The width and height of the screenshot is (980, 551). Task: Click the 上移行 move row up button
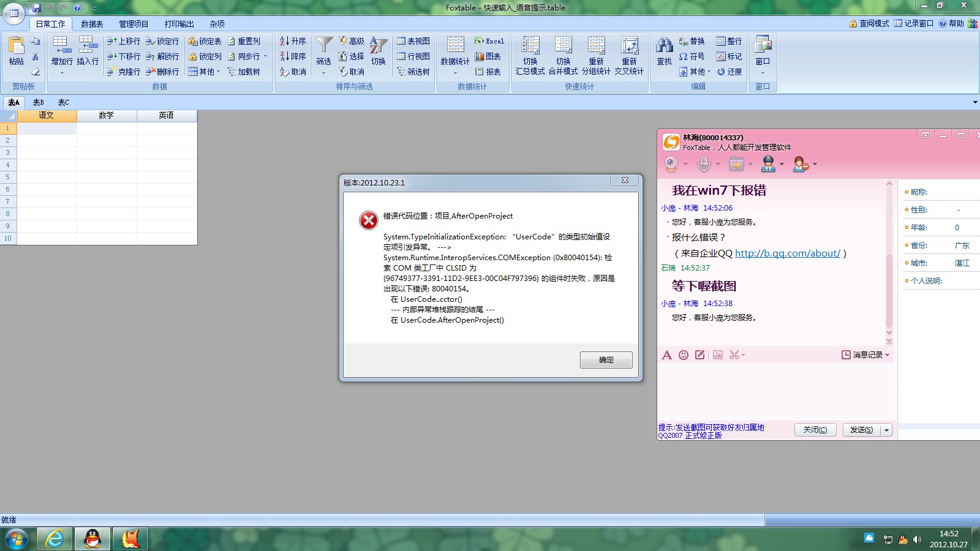tap(124, 41)
